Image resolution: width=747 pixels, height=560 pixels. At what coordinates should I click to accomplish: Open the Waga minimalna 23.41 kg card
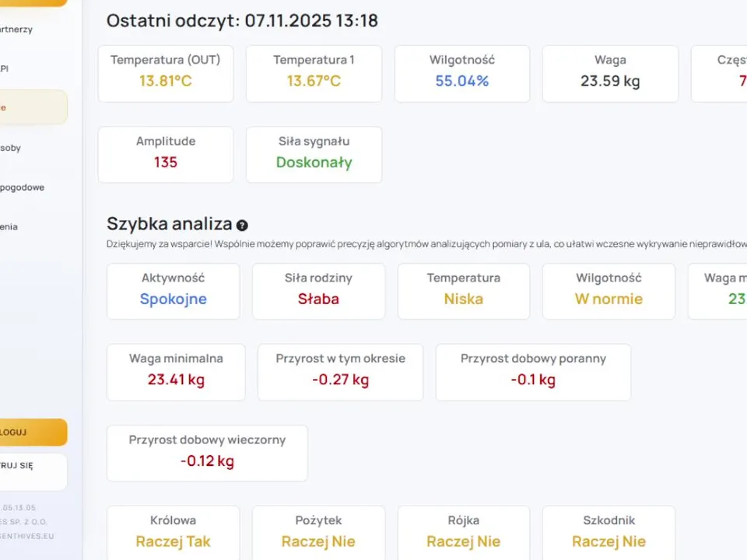(176, 373)
